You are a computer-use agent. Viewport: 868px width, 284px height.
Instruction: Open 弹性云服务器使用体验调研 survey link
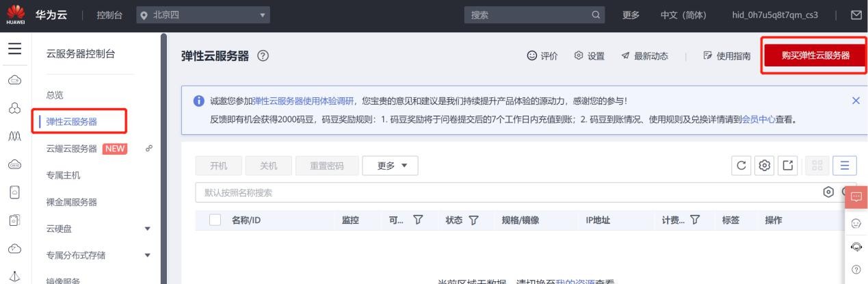304,101
